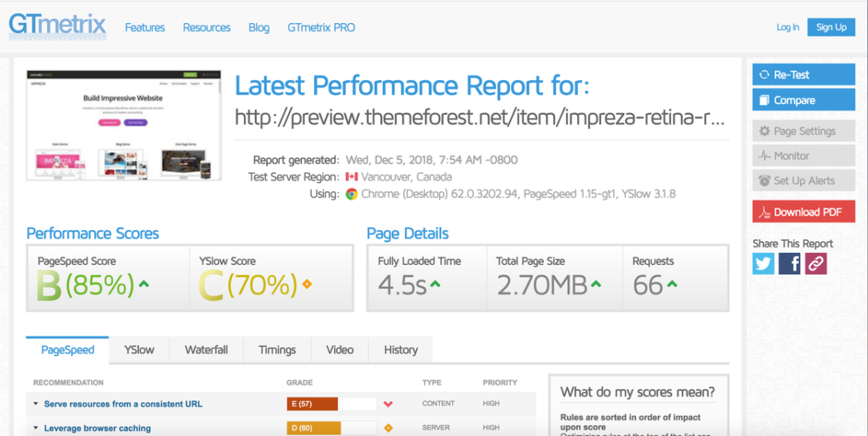Open the History tab

coord(401,350)
